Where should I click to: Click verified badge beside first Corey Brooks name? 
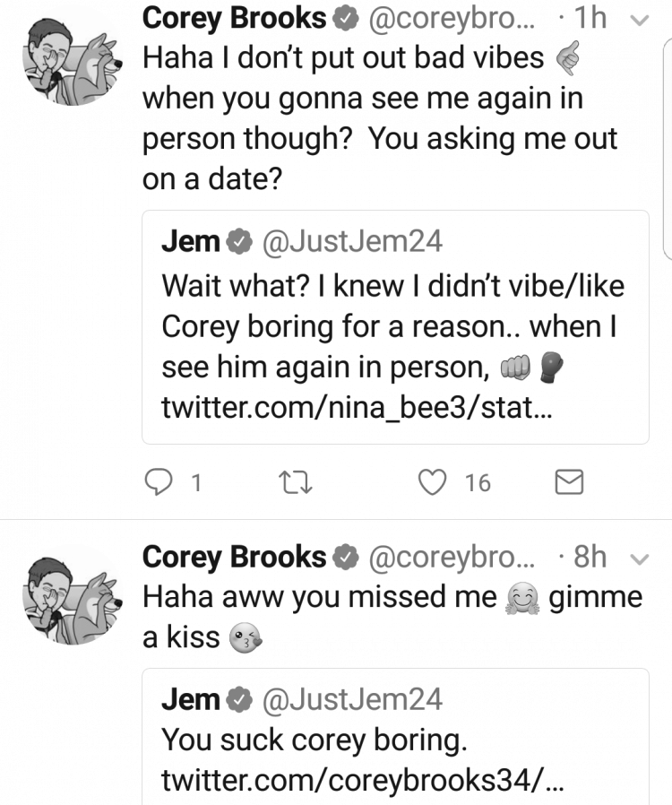(x=346, y=19)
